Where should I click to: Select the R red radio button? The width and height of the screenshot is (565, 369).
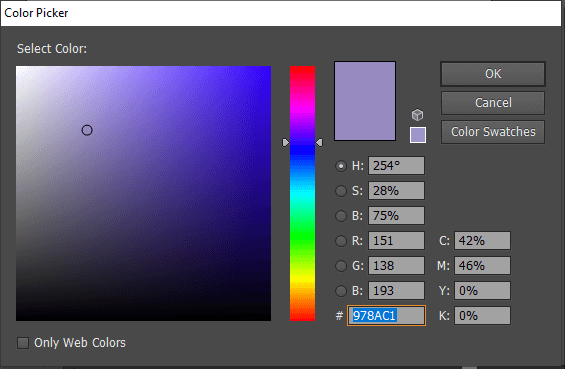341,241
